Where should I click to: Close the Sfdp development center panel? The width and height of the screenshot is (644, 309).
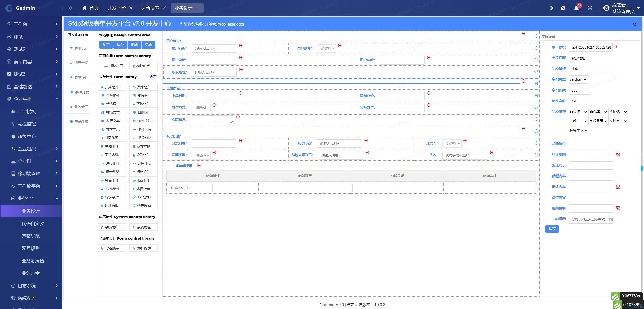635,24
